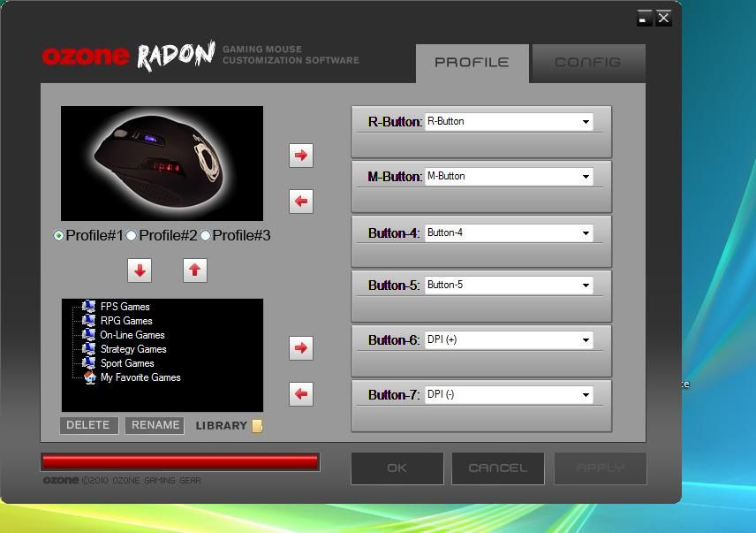Switch to the PROFILE tab
The image size is (756, 533).
pos(472,63)
